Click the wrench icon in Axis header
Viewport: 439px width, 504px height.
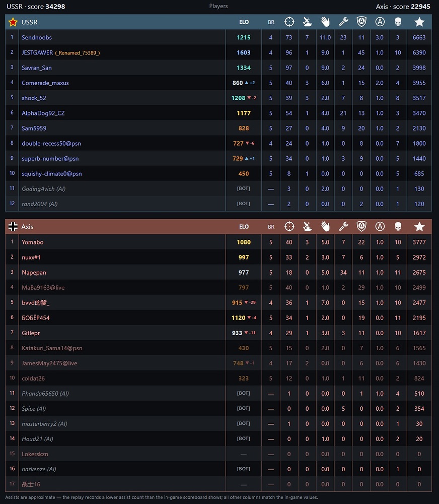coord(343,227)
